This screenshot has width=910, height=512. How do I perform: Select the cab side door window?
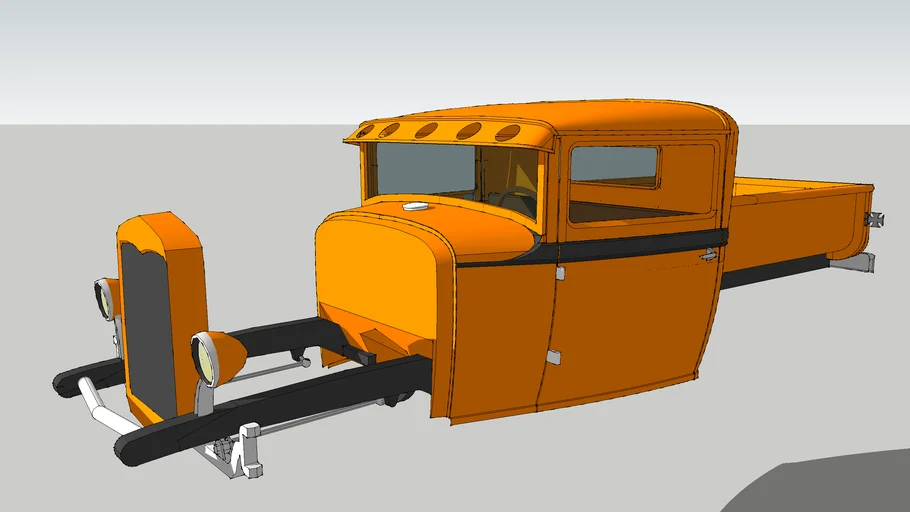coord(613,167)
